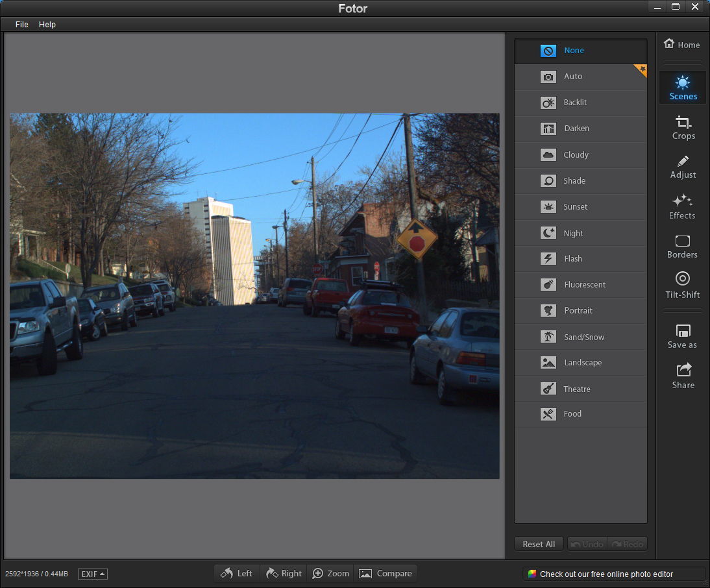Rotate the image Left

coord(236,574)
